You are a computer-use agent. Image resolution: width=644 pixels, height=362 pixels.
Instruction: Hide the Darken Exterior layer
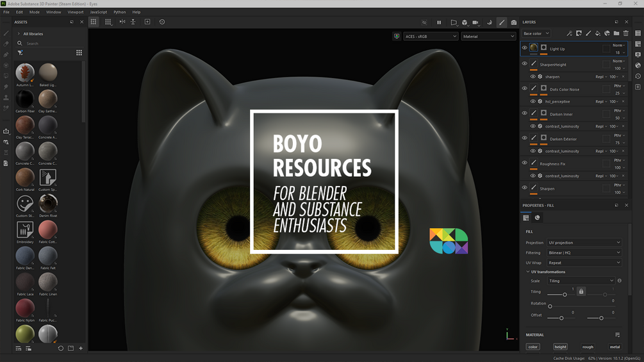524,138
